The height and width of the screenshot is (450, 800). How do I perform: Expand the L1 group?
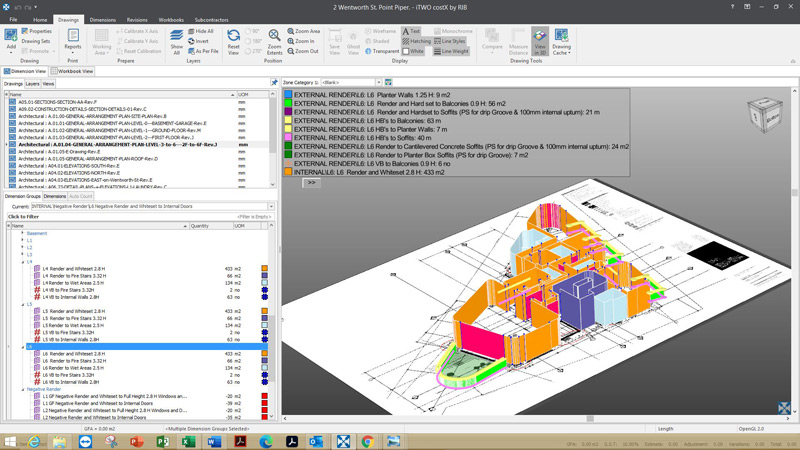(22, 240)
